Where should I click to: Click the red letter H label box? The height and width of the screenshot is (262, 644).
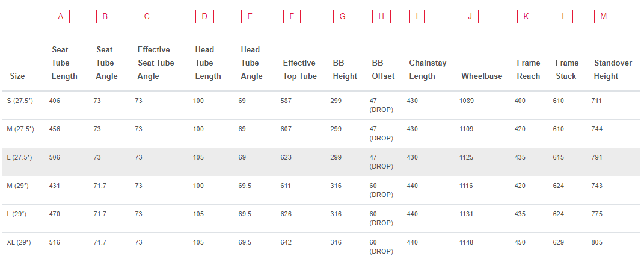[382, 17]
